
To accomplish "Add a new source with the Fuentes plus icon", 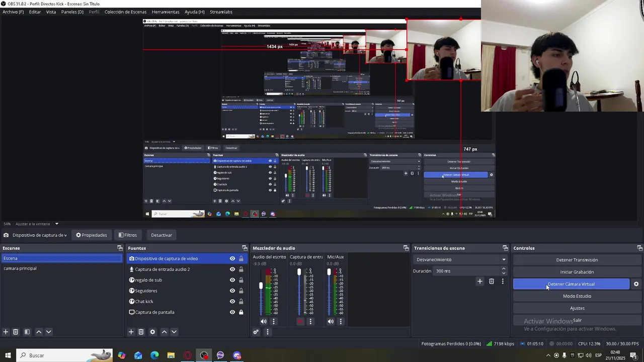I will pyautogui.click(x=131, y=332).
